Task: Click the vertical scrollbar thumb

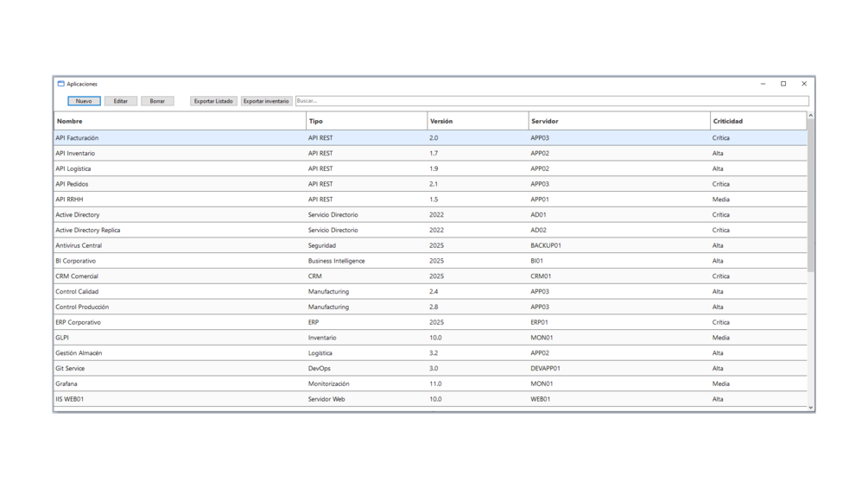Action: [x=810, y=195]
